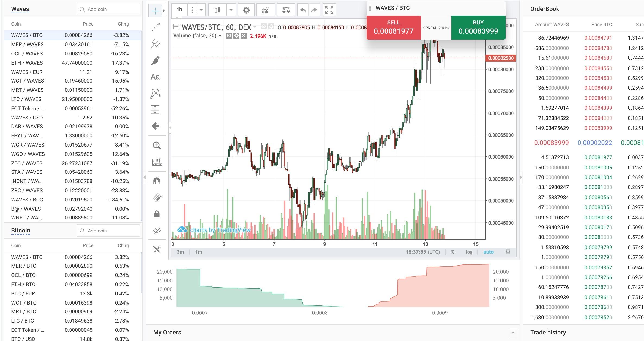This screenshot has width=644, height=341.
Task: Expand the cursor tool options arrow
Action: pos(164,11)
